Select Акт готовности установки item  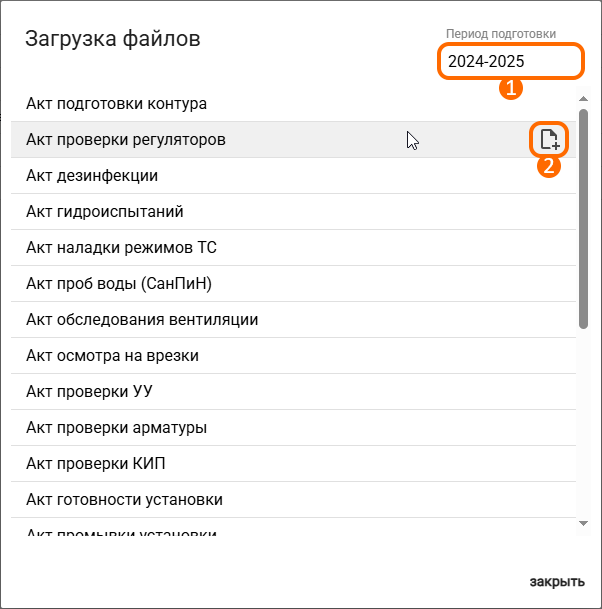coord(293,499)
